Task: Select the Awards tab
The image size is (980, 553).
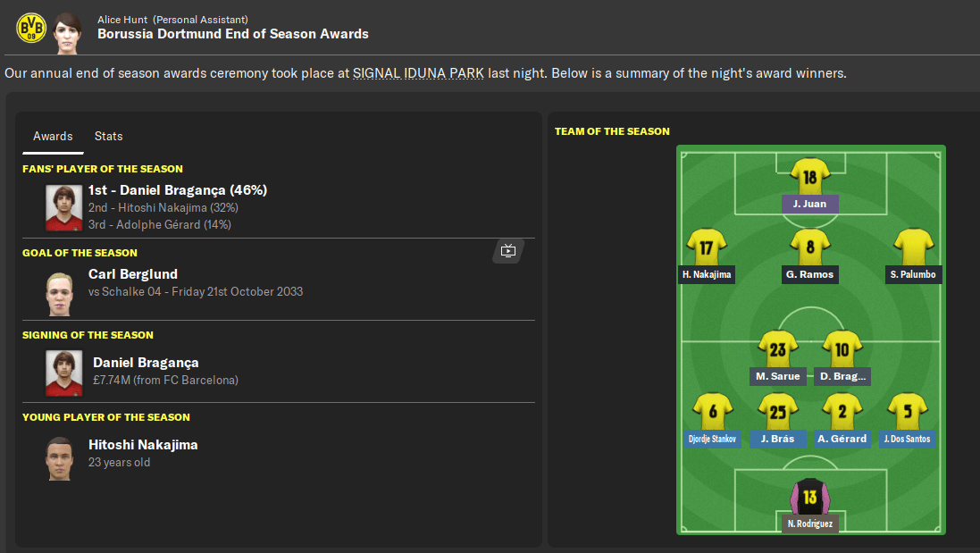Action: [53, 136]
